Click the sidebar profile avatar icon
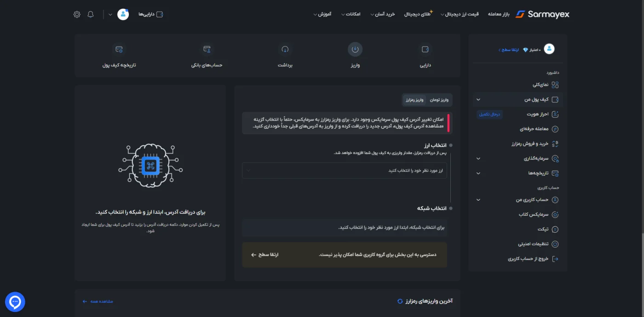The height and width of the screenshot is (317, 644). coord(549,49)
